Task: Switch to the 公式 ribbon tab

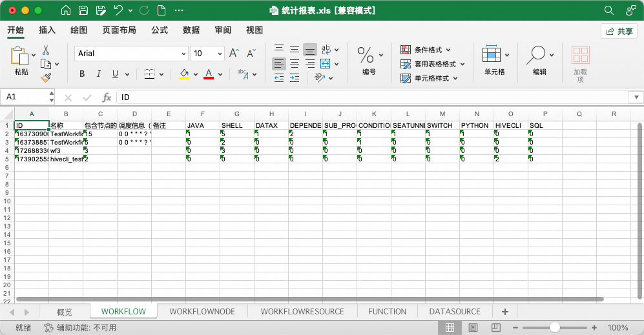Action: pyautogui.click(x=160, y=30)
